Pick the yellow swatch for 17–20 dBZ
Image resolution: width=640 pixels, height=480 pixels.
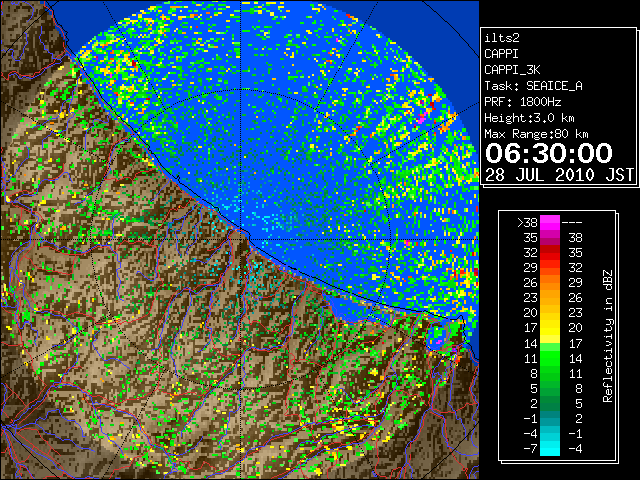pyautogui.click(x=550, y=328)
